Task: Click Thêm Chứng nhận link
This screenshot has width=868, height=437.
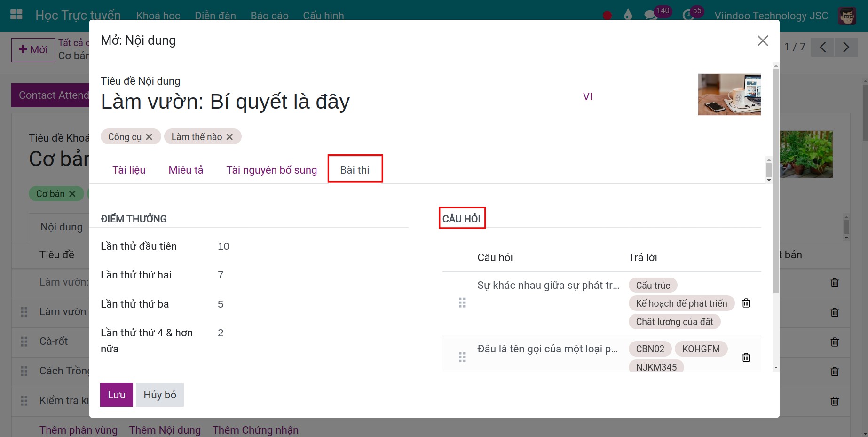Action: click(x=255, y=430)
